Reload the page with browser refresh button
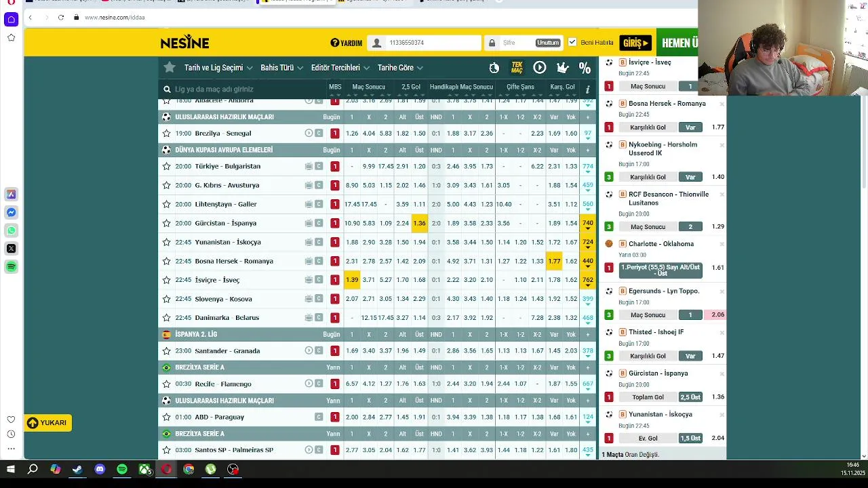This screenshot has width=868, height=488. point(61,17)
